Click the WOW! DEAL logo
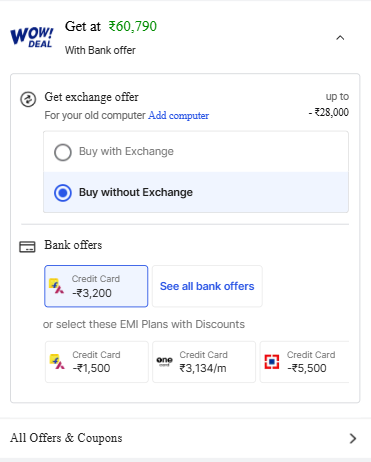The width and height of the screenshot is (371, 462). point(32,37)
